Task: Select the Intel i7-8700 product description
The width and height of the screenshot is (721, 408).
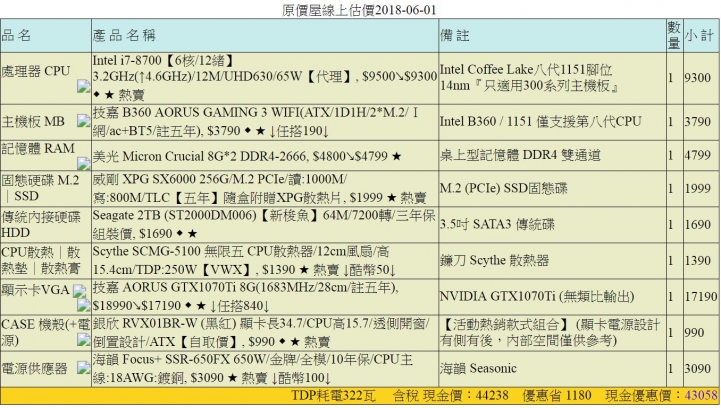Action: click(265, 77)
